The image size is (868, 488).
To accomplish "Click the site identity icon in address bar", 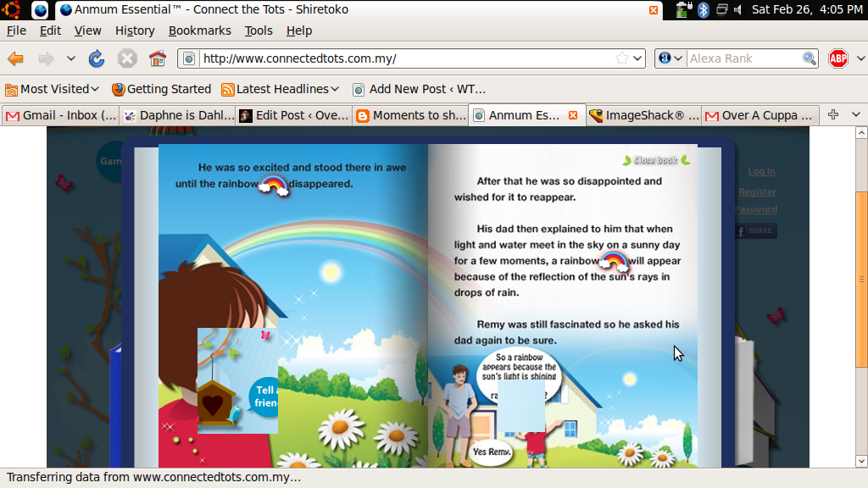I will point(189,58).
